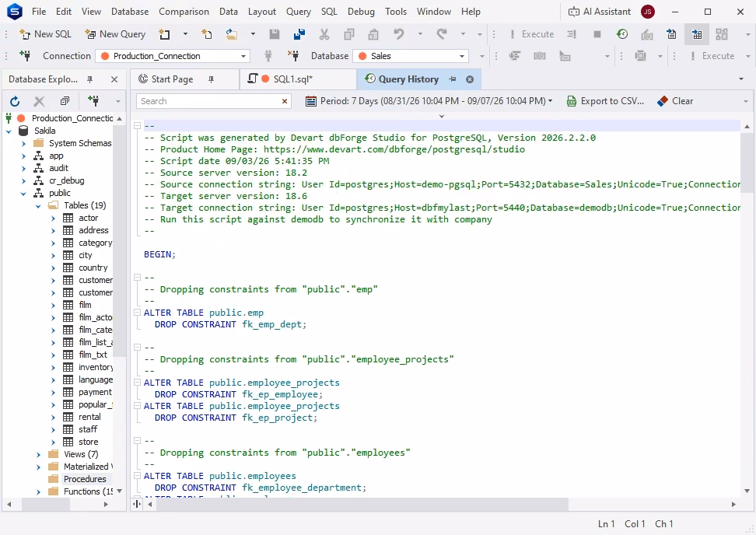
Task: Click the New Connection plug icon
Action: (25, 56)
